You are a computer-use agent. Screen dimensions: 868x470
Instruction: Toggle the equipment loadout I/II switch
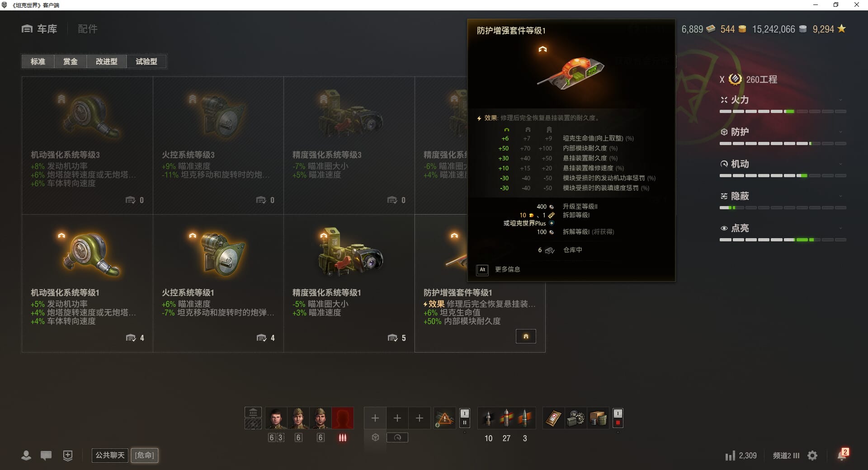click(464, 418)
